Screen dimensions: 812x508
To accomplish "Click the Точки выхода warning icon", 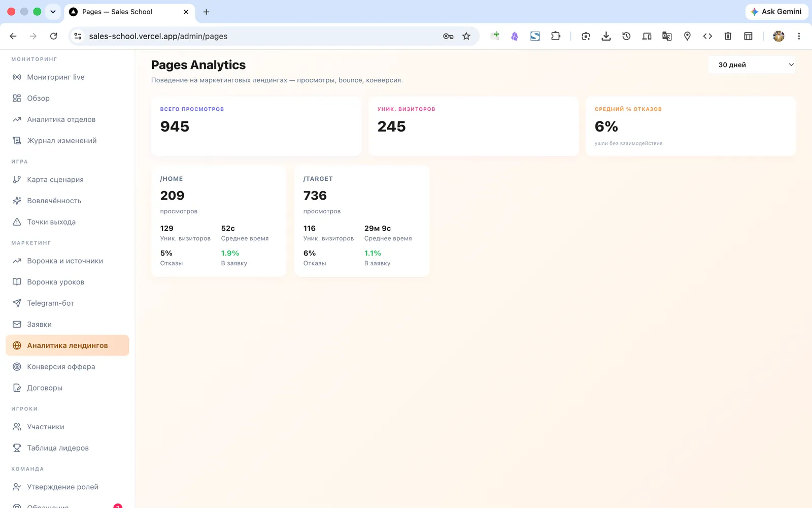I will tap(17, 222).
